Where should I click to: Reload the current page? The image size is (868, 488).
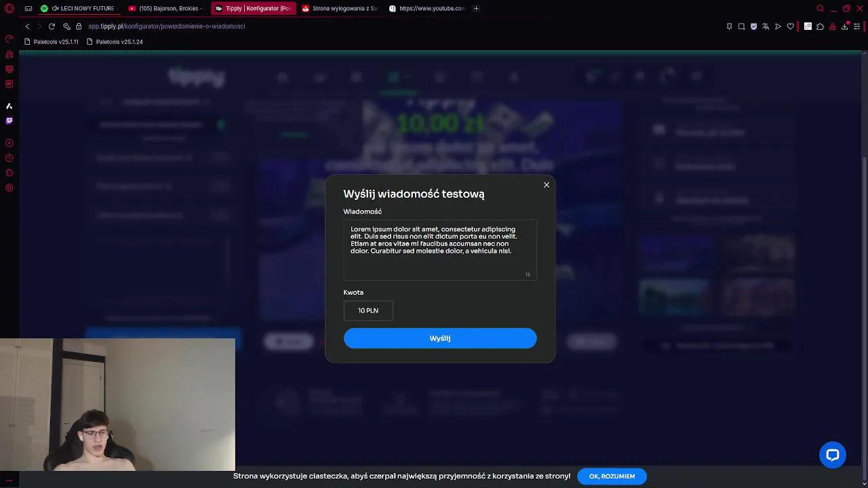pos(52,26)
